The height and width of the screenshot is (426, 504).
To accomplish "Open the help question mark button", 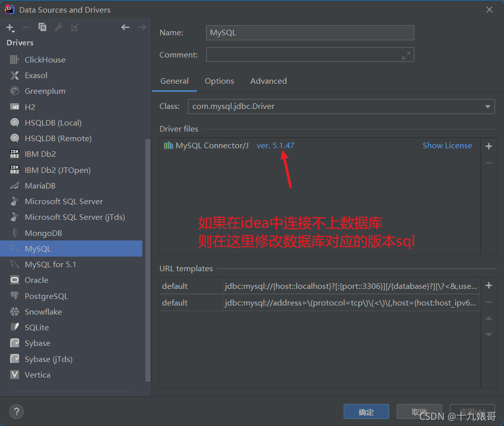I will 16,411.
